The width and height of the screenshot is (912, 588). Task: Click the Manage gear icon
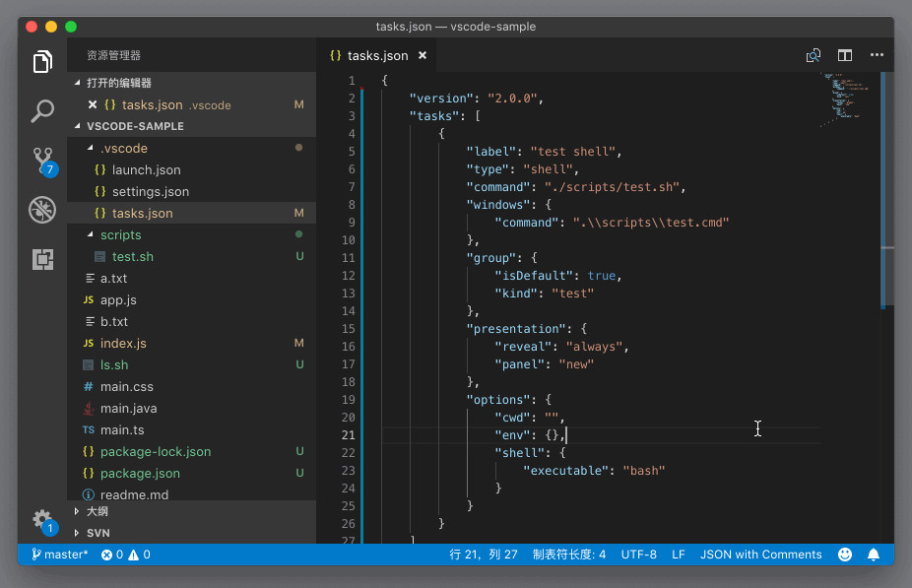(41, 519)
